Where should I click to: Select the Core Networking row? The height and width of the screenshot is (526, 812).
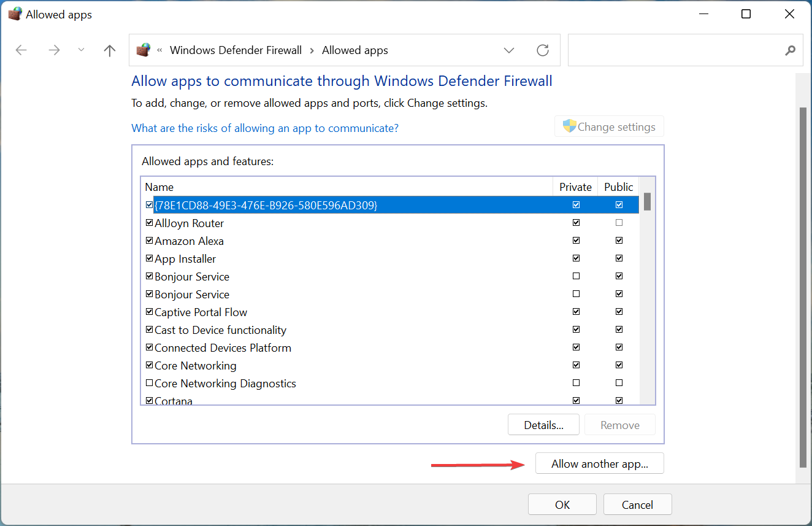[390, 365]
